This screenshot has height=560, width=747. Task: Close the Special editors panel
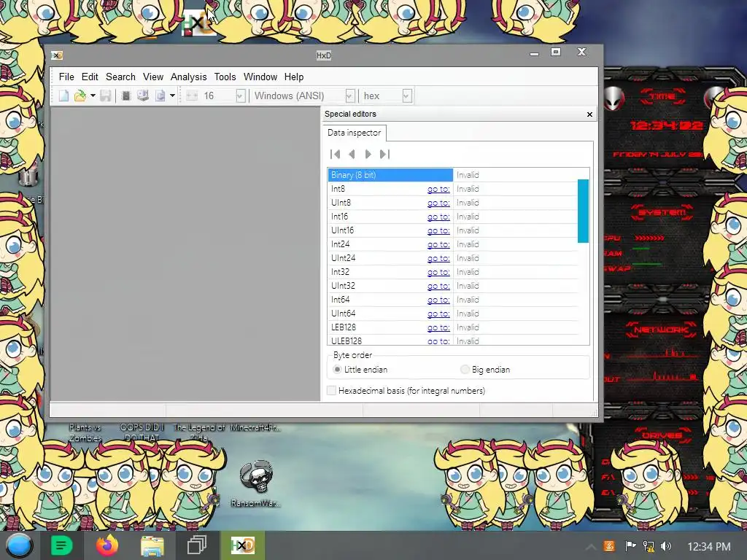click(x=589, y=114)
